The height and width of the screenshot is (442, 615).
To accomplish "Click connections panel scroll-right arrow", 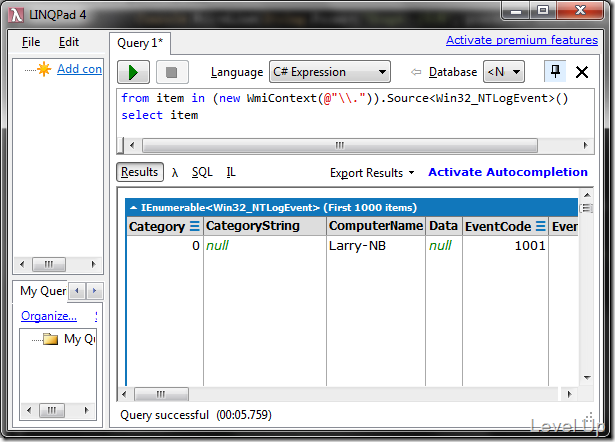I will click(x=93, y=264).
